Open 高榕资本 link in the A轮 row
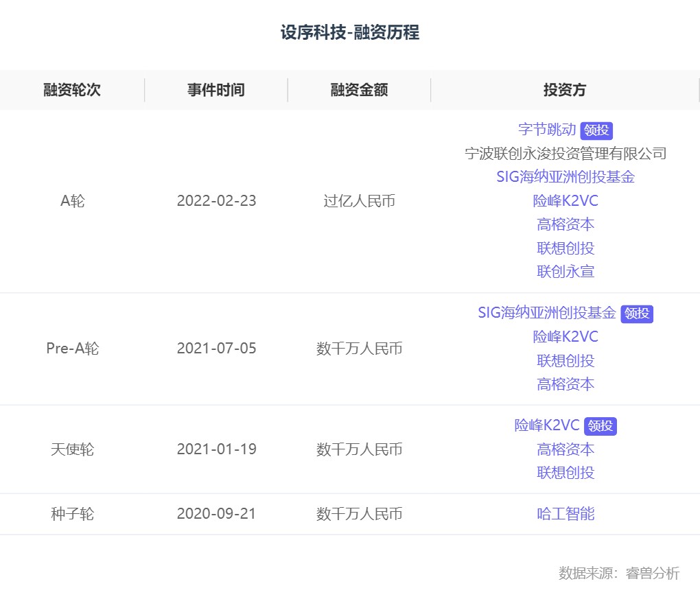Viewport: 700px width, 610px height. [x=565, y=224]
